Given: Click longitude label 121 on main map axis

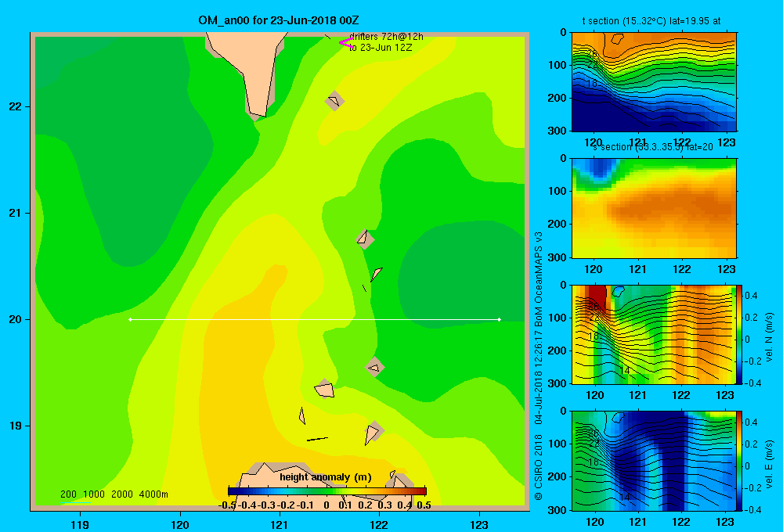Looking at the screenshot, I should (x=280, y=524).
